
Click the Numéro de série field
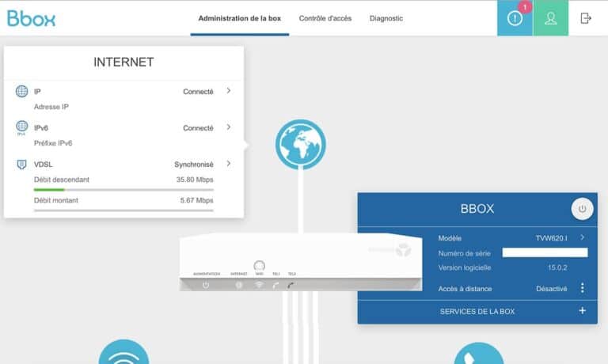545,252
